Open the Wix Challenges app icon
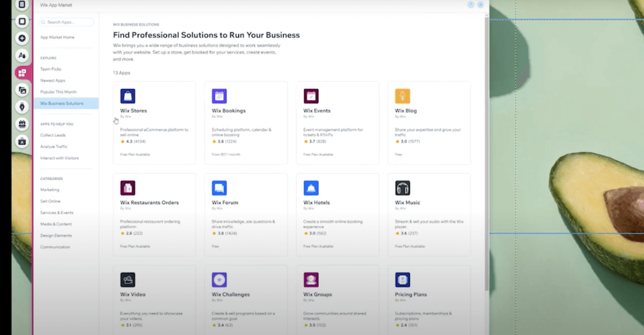644x335 pixels. click(x=219, y=280)
